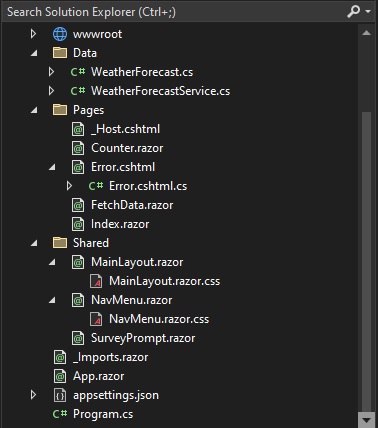The image size is (378, 428).
Task: Collapse the Pages folder
Action: (x=34, y=110)
